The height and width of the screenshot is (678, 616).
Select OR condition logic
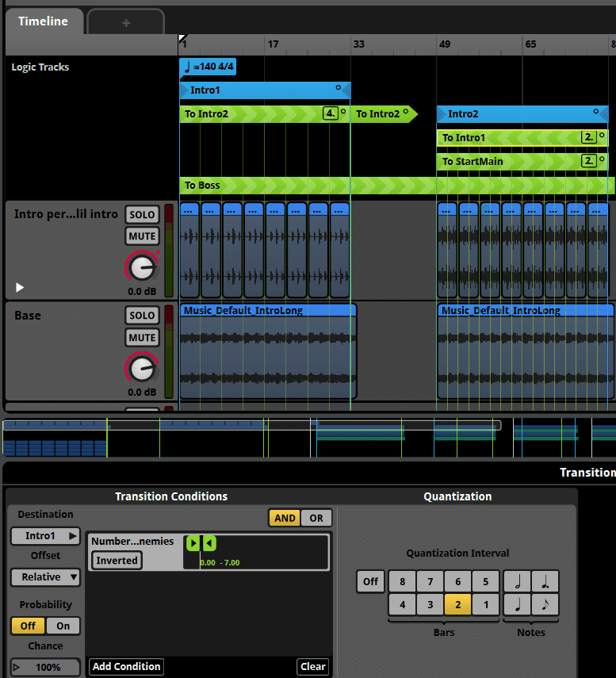(316, 518)
